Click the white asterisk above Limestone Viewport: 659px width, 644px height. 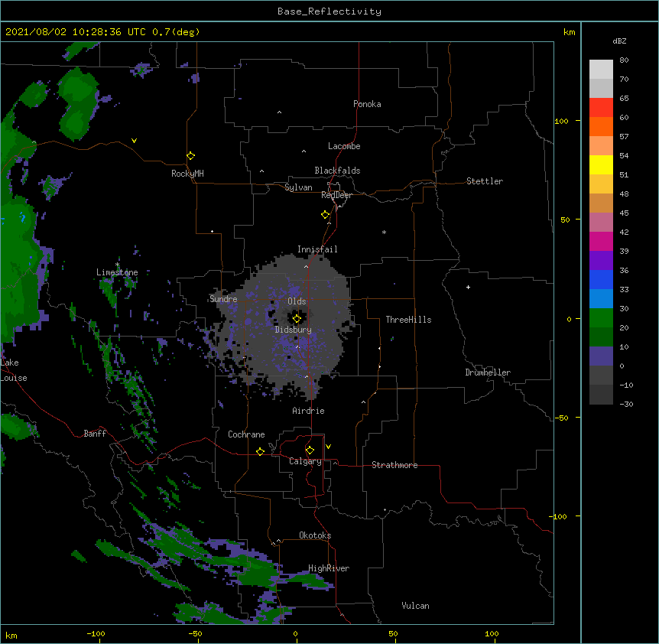117,265
